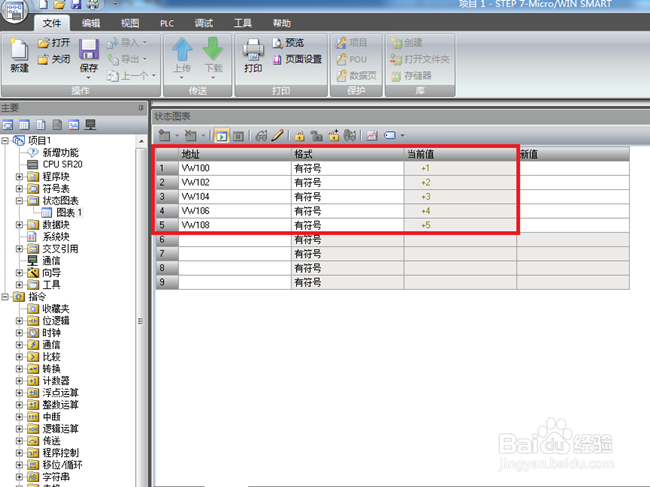Switch to the 视图 ribbon tab
Viewport: 650px width, 487px height.
(x=130, y=23)
